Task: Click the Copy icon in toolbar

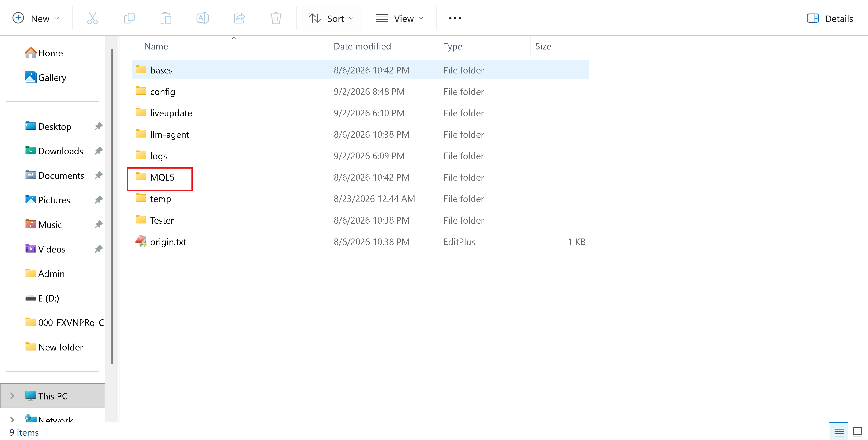Action: tap(129, 18)
